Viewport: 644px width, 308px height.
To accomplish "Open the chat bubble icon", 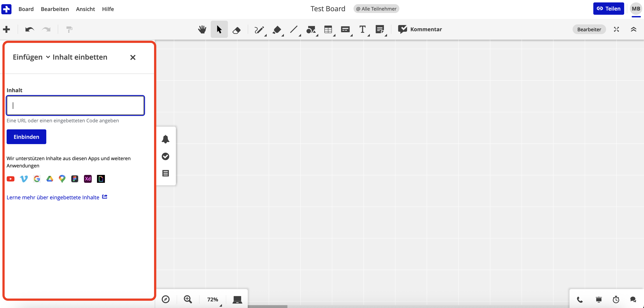I will 633,300.
